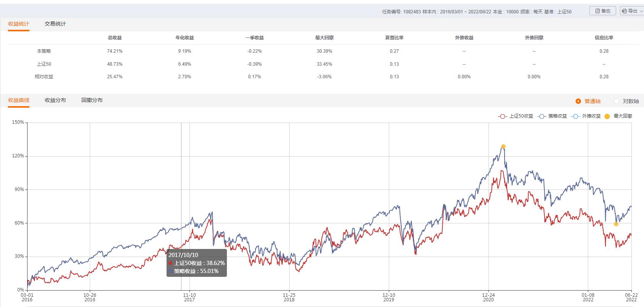Image resolution: width=644 pixels, height=307 pixels.
Task: Select the 普通轴 radio button
Action: (578, 101)
